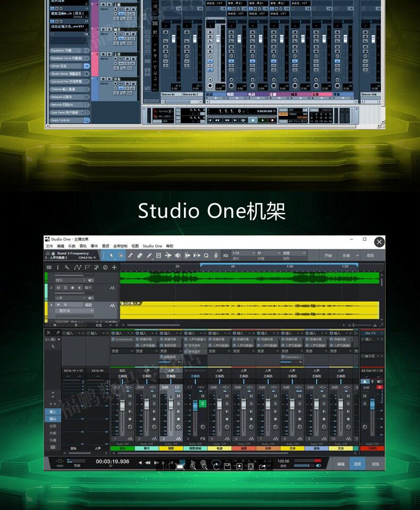Click the IQ icon in Studio One toolbar

click(225, 256)
